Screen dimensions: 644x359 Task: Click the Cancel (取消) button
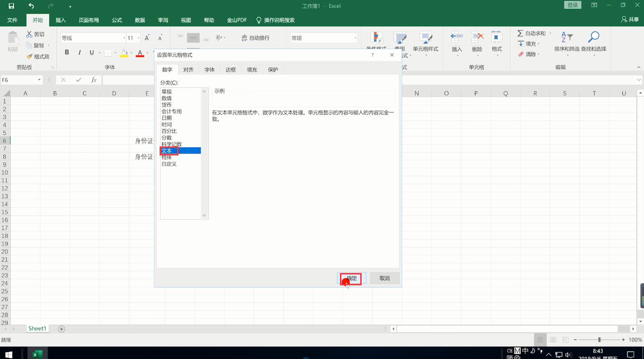pyautogui.click(x=384, y=278)
